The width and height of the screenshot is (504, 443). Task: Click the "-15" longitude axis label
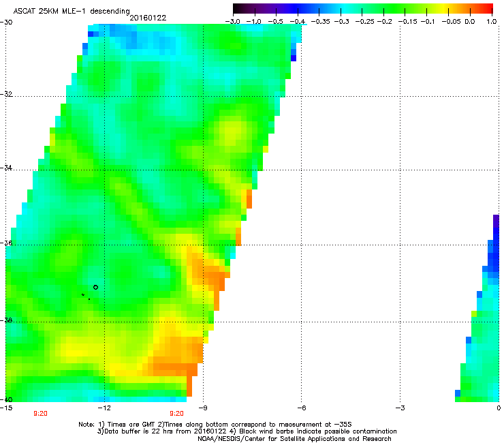[x=6, y=408]
